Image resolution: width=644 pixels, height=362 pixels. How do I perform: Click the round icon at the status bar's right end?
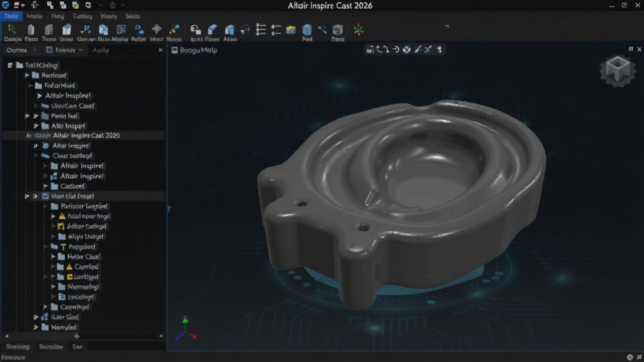(x=630, y=357)
